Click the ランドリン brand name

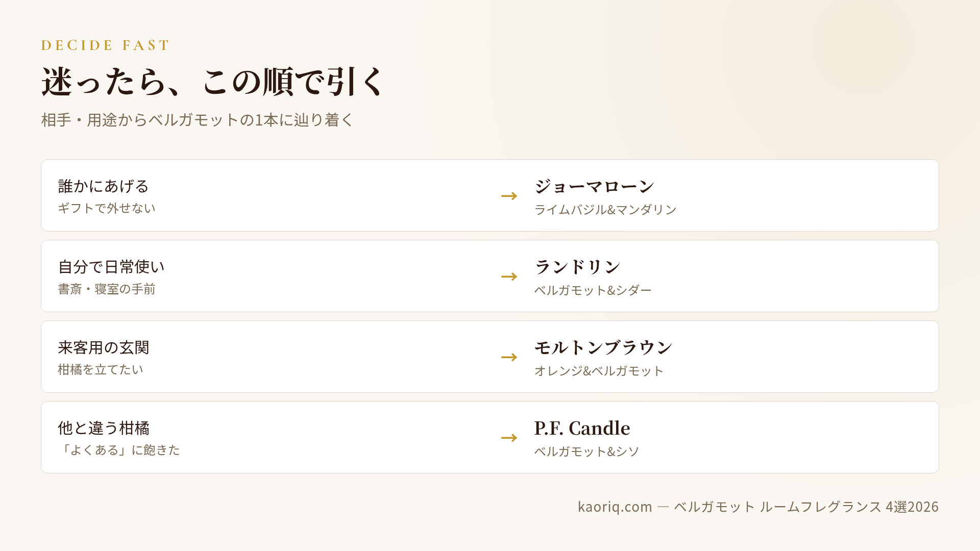pos(577,267)
